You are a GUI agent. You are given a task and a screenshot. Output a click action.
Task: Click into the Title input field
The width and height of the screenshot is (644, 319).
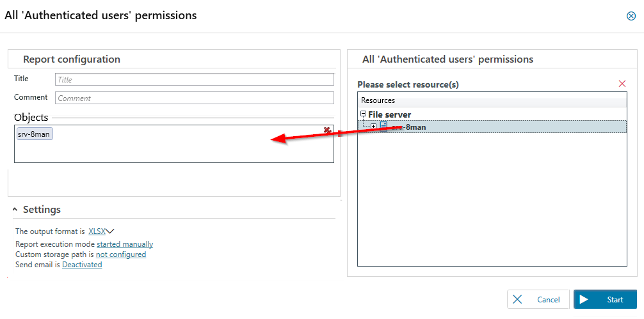[194, 79]
